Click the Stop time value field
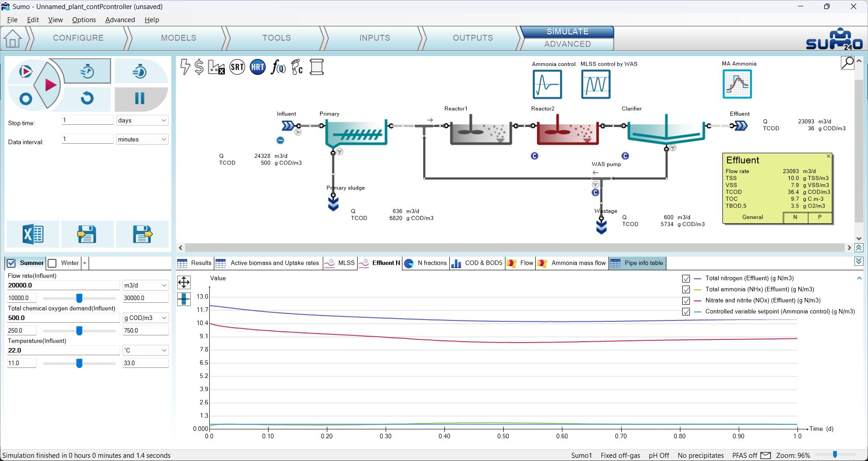 point(87,120)
